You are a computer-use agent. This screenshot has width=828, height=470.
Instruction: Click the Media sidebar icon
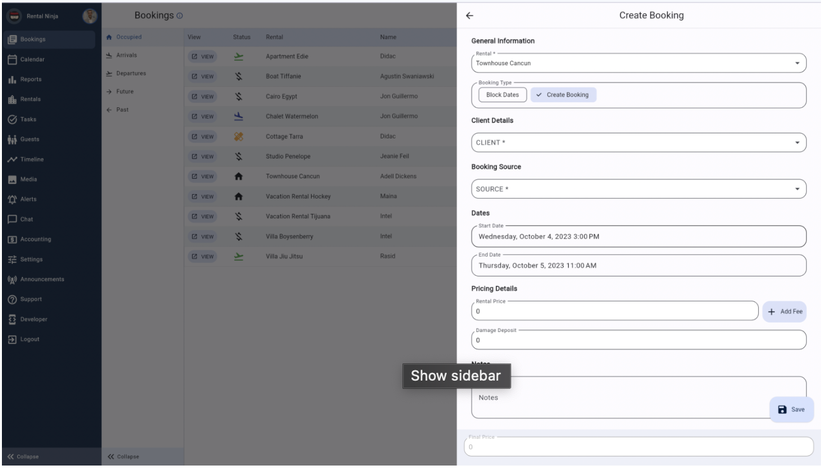(x=12, y=180)
